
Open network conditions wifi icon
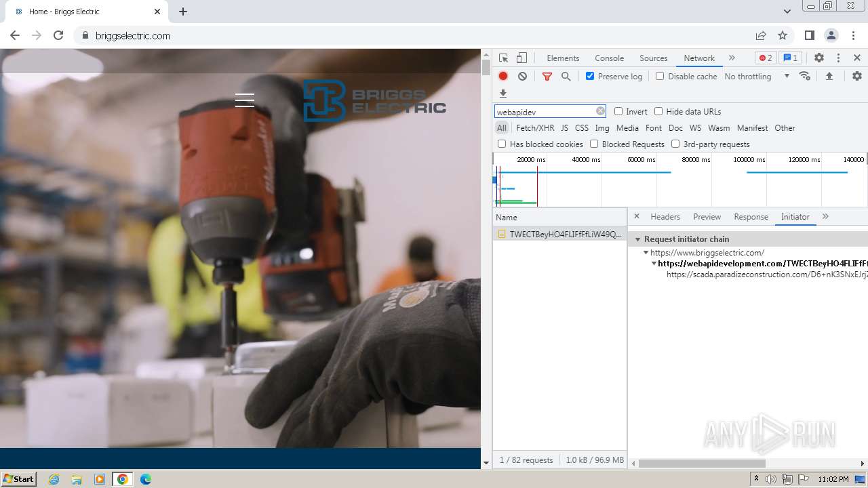805,76
